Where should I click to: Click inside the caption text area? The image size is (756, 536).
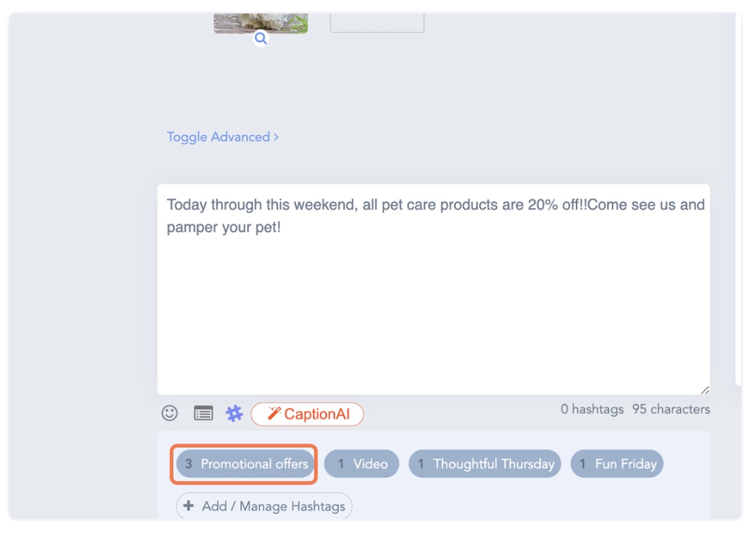(433, 306)
